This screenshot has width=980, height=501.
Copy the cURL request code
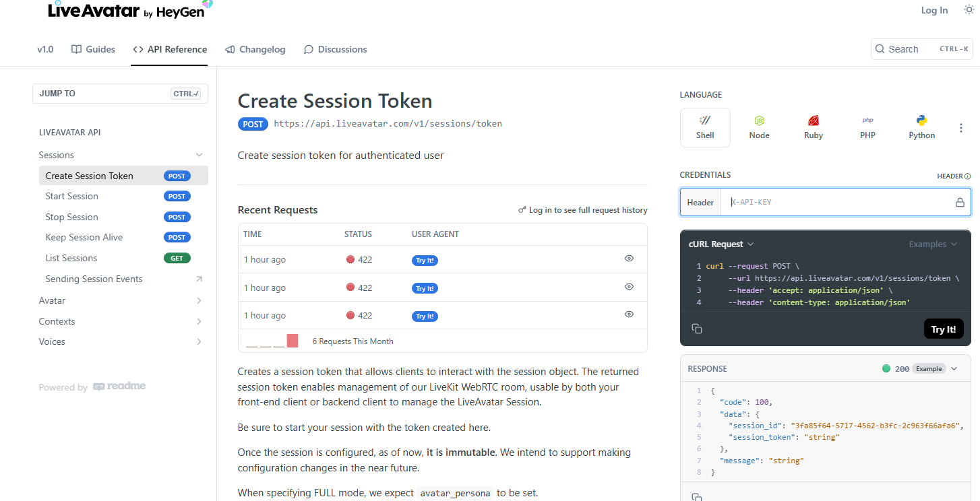[x=697, y=329]
